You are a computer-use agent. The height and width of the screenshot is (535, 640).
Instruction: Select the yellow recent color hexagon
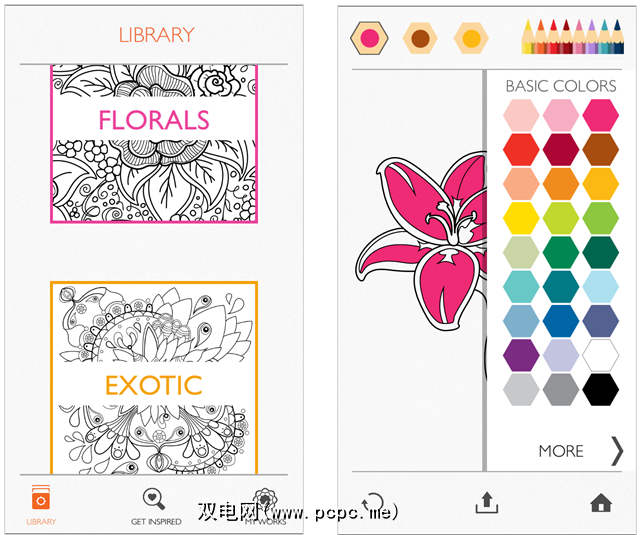point(471,38)
